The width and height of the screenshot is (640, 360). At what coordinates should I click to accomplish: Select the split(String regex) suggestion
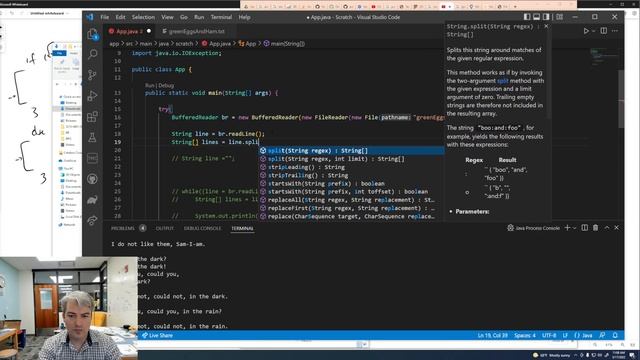click(x=351, y=151)
